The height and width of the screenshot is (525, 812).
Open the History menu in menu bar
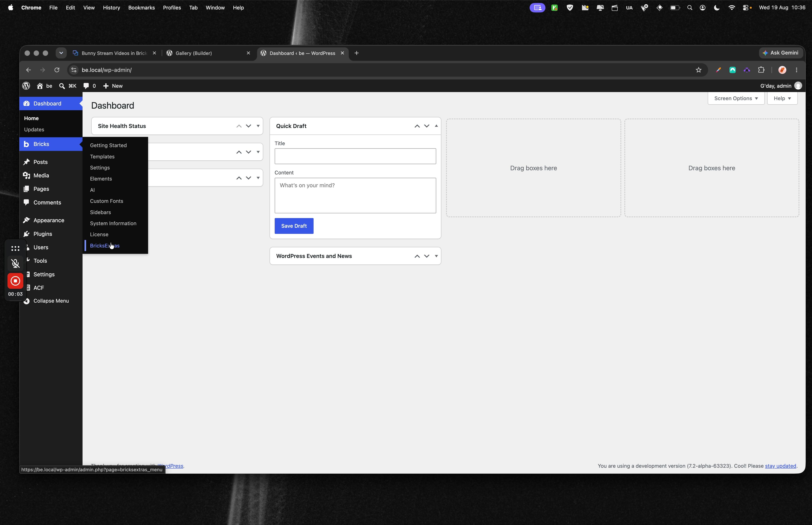tap(111, 8)
